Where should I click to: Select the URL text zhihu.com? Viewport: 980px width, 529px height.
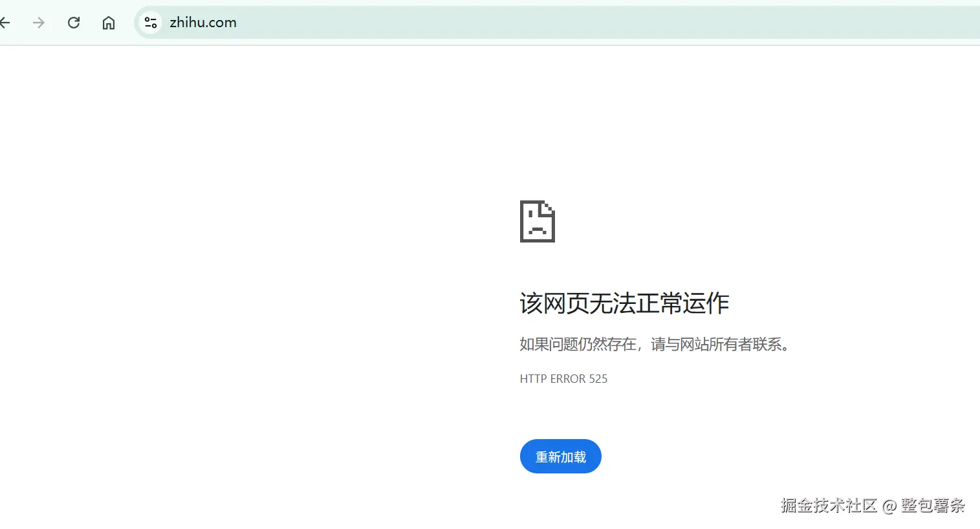click(x=203, y=22)
